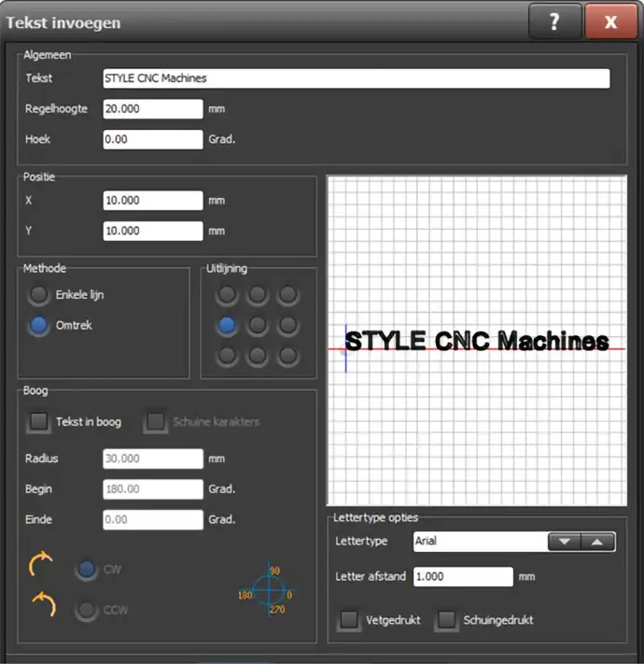Choose top-left alignment in Uitlijning
644x664 pixels.
click(227, 294)
